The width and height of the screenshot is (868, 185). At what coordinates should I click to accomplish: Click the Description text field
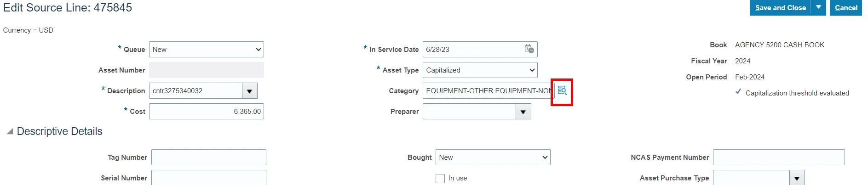195,91
